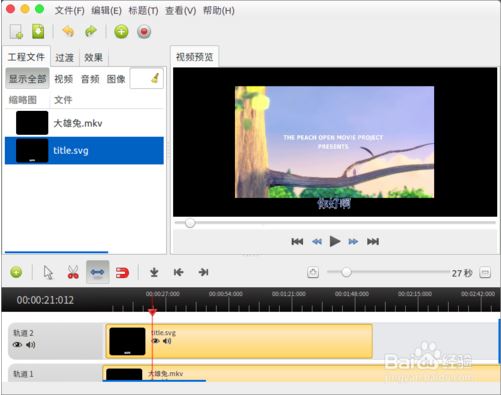Select the 视频预览 tab
Image resolution: width=501 pixels, height=395 pixels.
[195, 57]
